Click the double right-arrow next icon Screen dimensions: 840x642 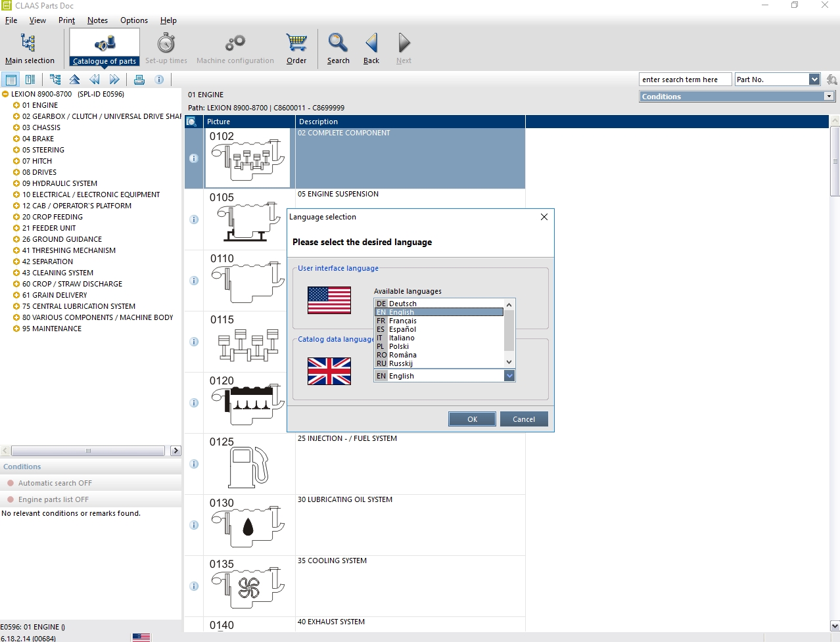click(114, 80)
